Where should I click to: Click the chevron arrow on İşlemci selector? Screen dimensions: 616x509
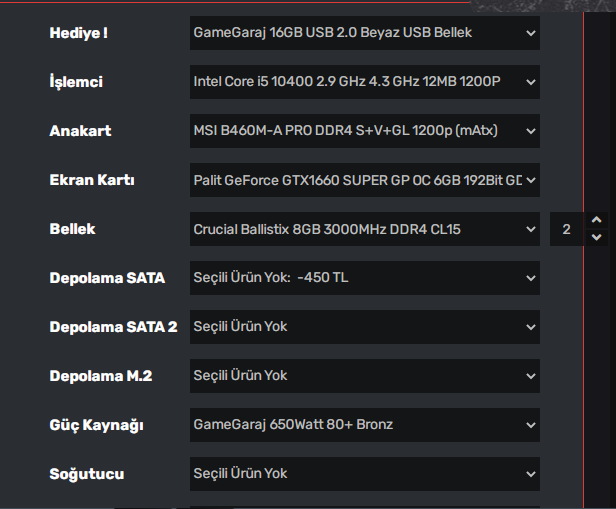529,82
